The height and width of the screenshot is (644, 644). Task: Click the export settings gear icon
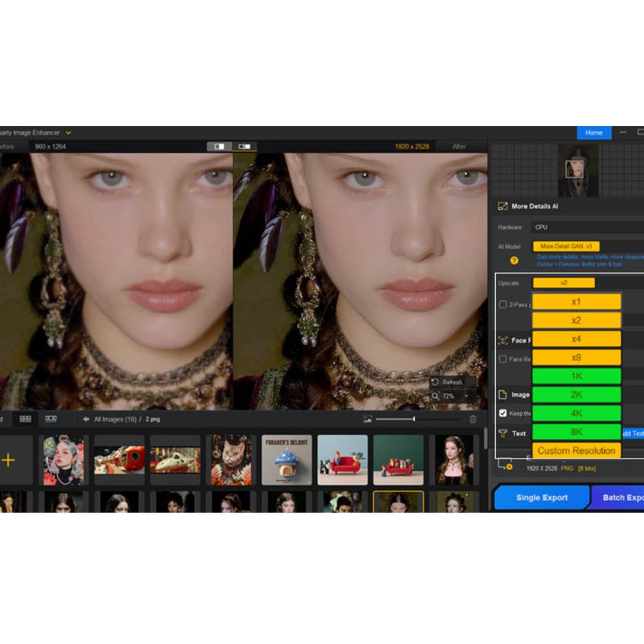[x=508, y=466]
